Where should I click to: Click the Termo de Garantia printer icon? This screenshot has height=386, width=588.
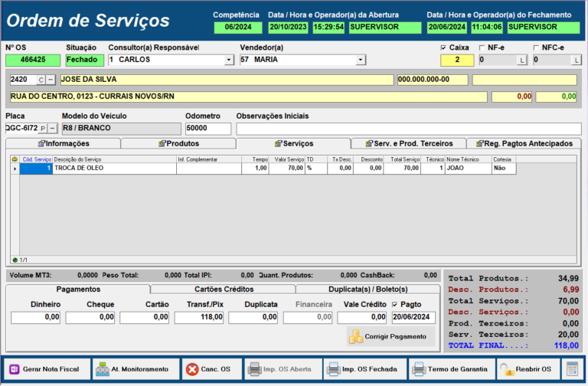(x=419, y=369)
